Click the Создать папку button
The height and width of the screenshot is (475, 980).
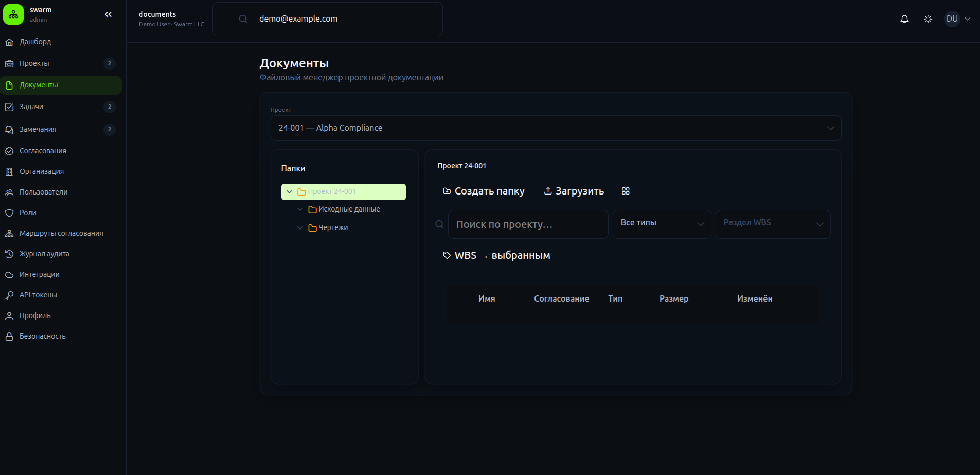[484, 191]
